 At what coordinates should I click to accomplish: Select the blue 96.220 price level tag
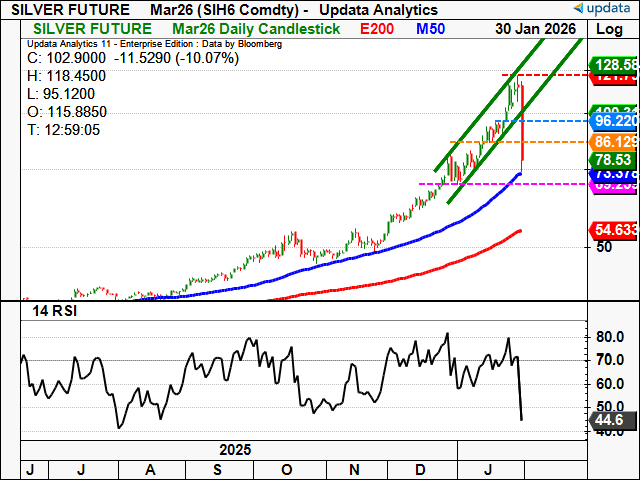pyautogui.click(x=612, y=121)
